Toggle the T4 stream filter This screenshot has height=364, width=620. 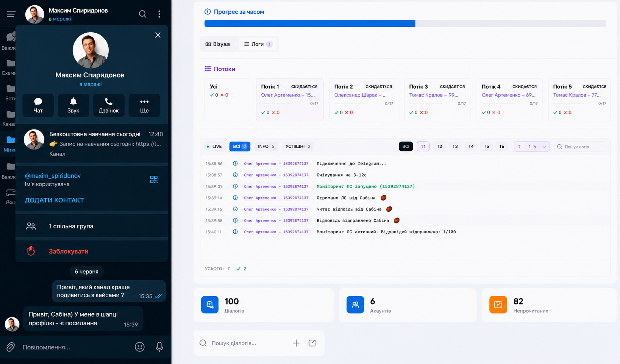471,146
